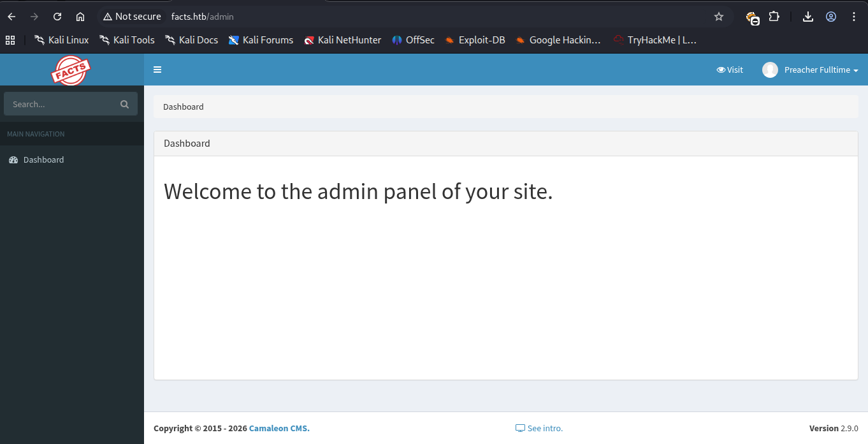The image size is (868, 444).
Task: Open the Kali Forums bookmark
Action: click(261, 40)
